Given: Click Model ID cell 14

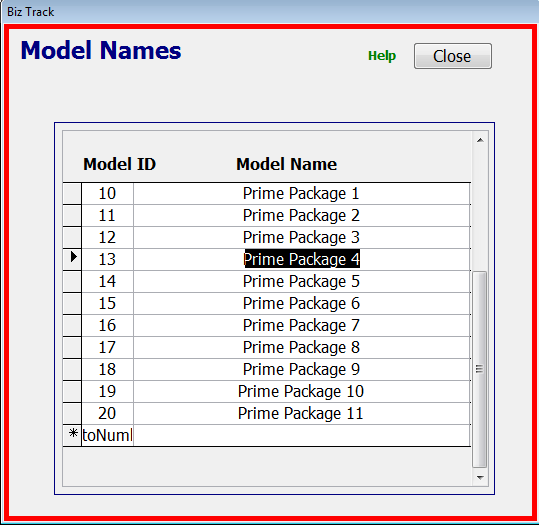Looking at the screenshot, I should [107, 282].
